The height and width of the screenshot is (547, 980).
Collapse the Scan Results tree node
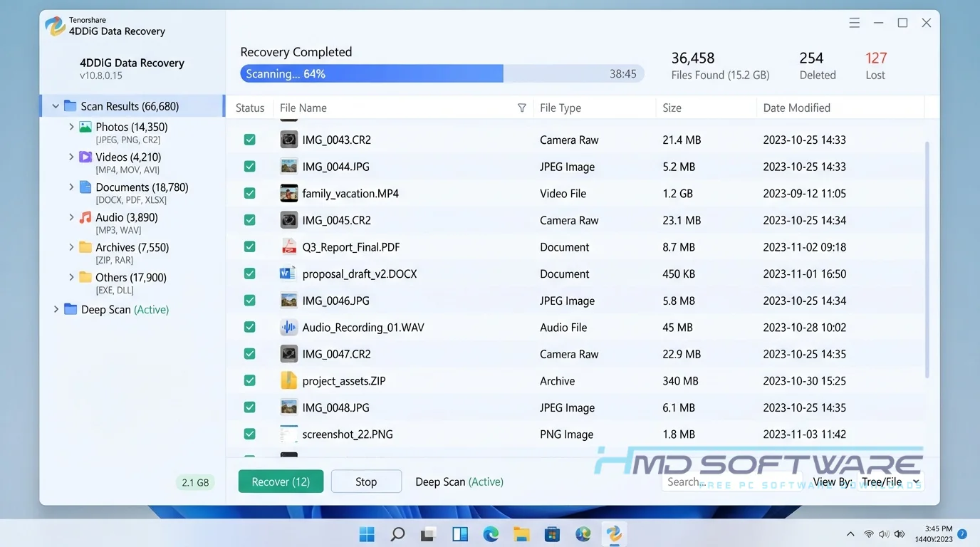[56, 106]
